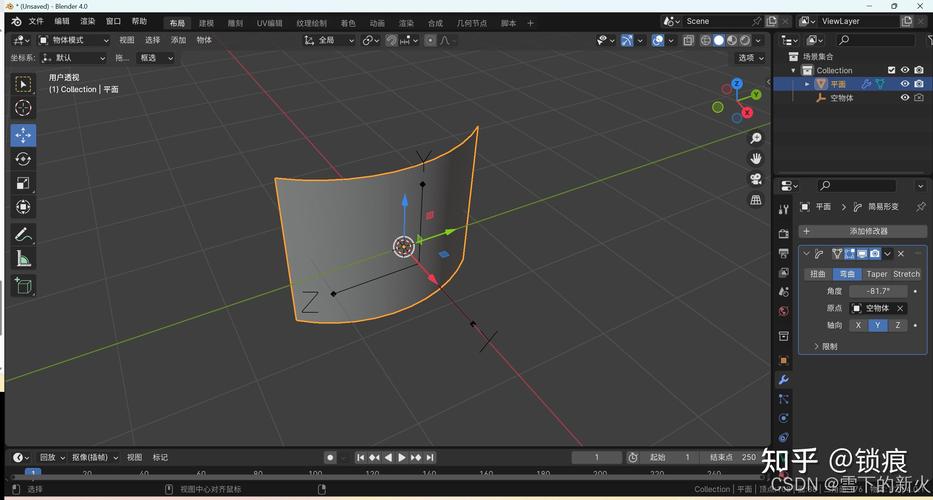Switch to the 几何节点 workspace tab
Image resolution: width=933 pixels, height=500 pixels.
tap(471, 23)
